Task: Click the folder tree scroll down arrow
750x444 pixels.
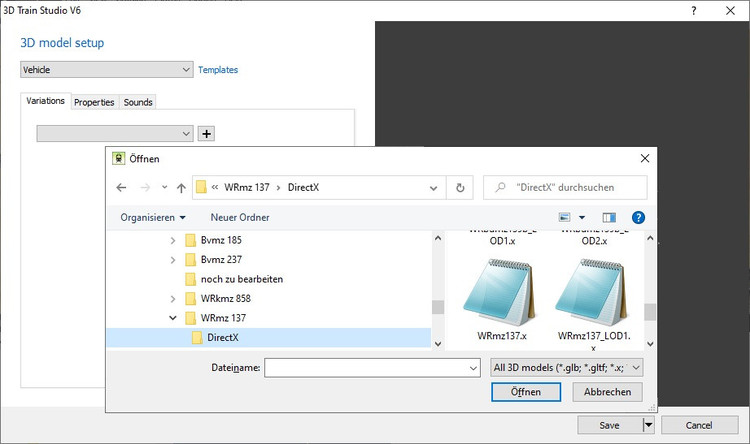Action: click(x=438, y=344)
